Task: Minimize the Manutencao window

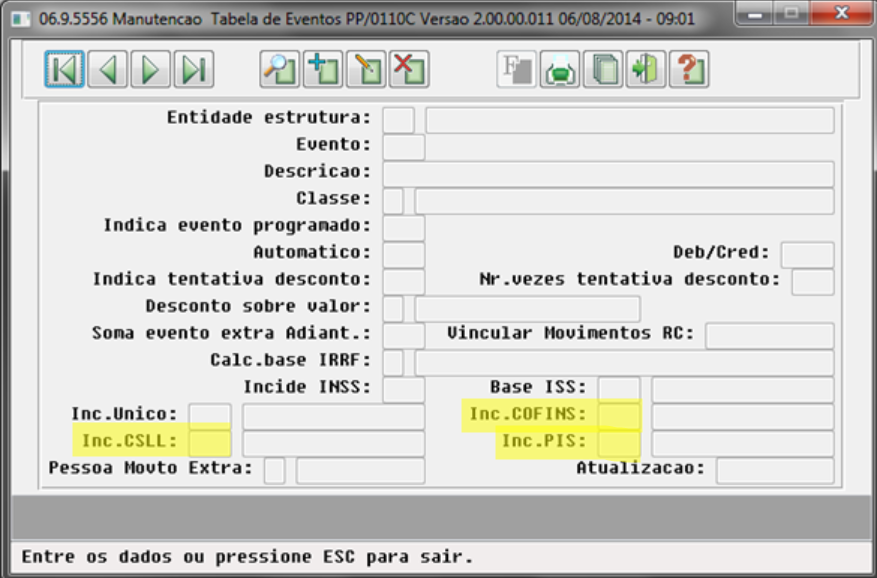Action: [756, 13]
